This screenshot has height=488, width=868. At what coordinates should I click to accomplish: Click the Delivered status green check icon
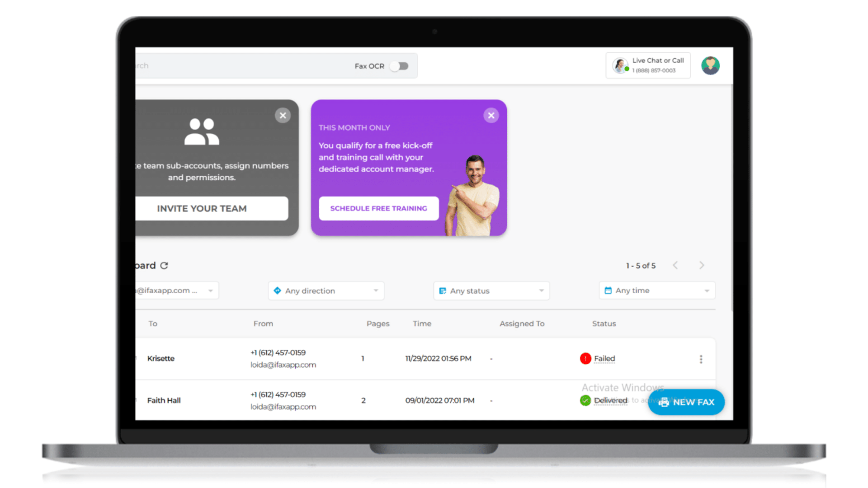tap(585, 400)
